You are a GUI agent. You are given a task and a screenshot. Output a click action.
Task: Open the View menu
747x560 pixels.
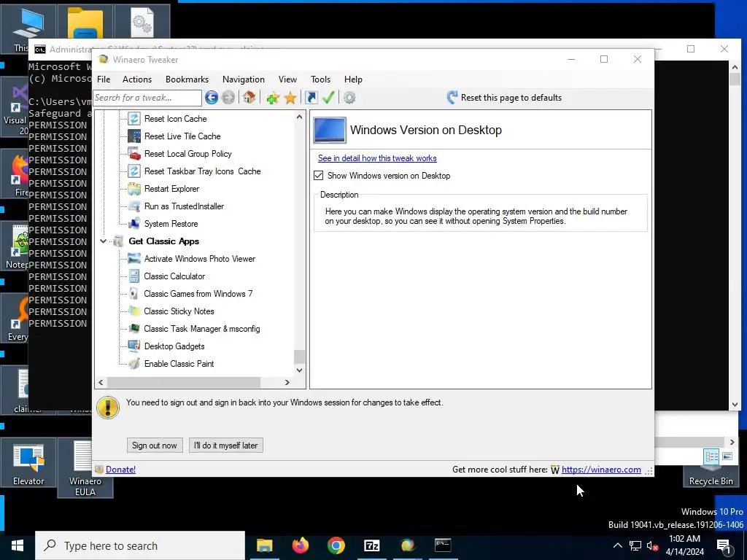287,79
